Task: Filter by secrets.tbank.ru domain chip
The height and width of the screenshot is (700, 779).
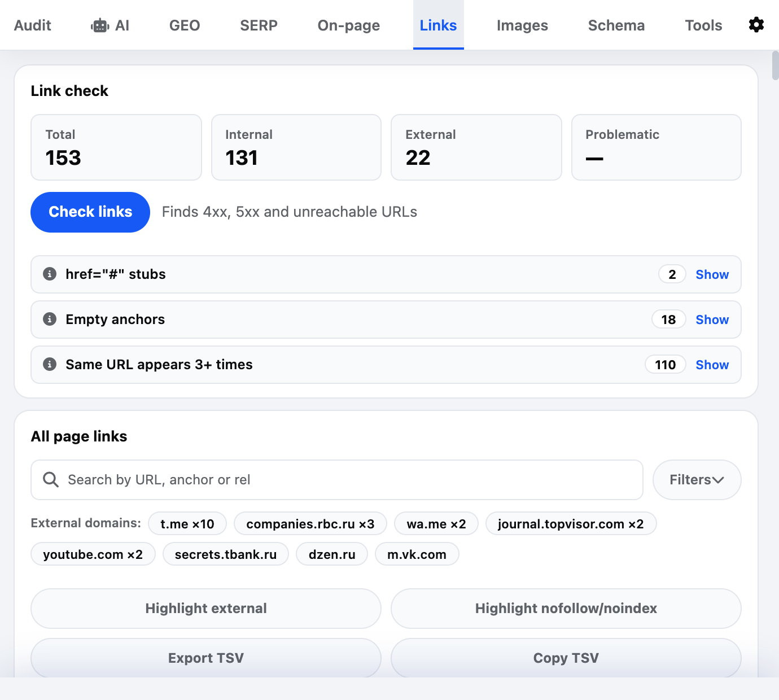Action: pyautogui.click(x=226, y=554)
